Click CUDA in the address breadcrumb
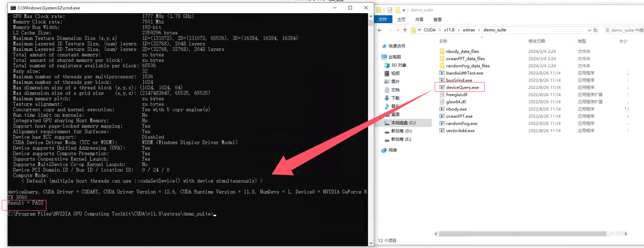The height and width of the screenshot is (248, 644). tap(430, 30)
